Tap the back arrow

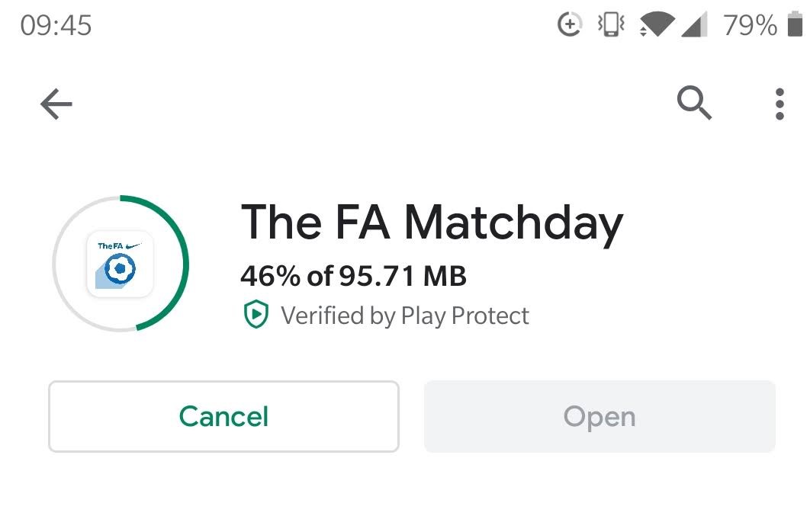click(x=56, y=104)
